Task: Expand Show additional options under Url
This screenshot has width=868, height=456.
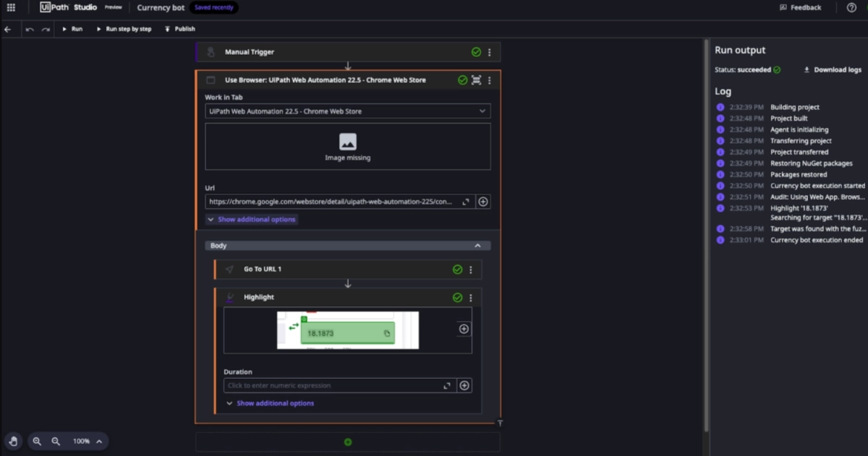Action: 251,219
